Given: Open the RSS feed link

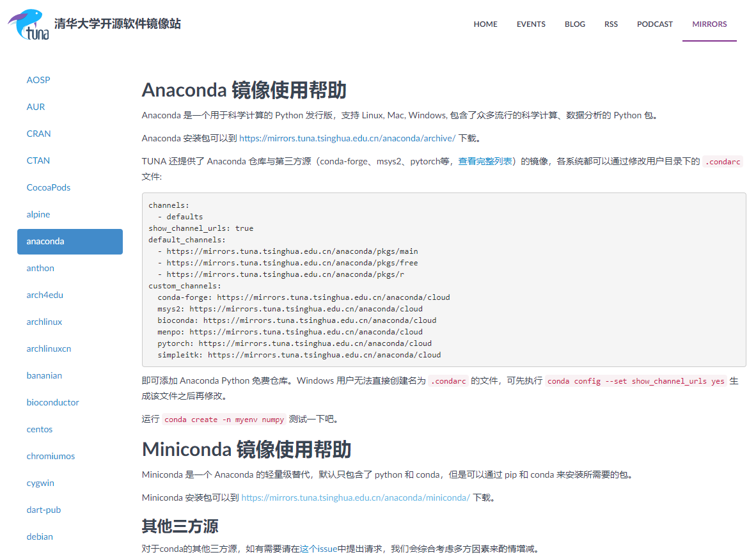Looking at the screenshot, I should click(611, 24).
